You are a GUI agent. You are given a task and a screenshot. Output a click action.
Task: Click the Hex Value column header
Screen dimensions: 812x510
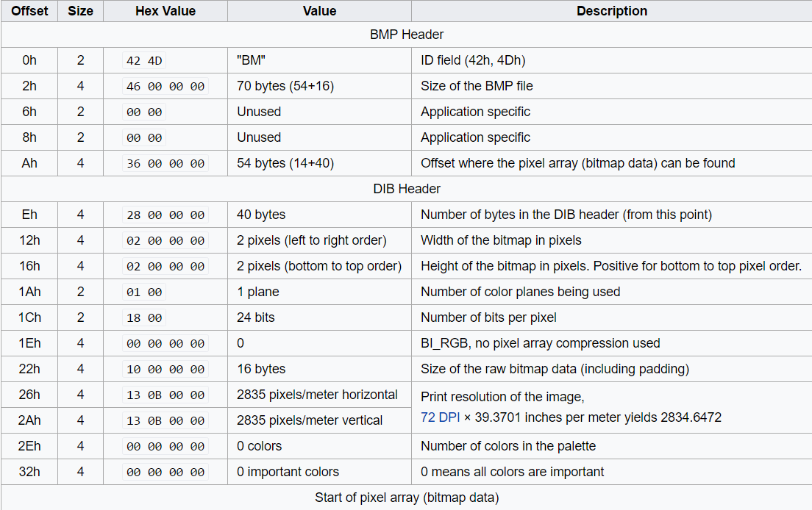point(165,11)
